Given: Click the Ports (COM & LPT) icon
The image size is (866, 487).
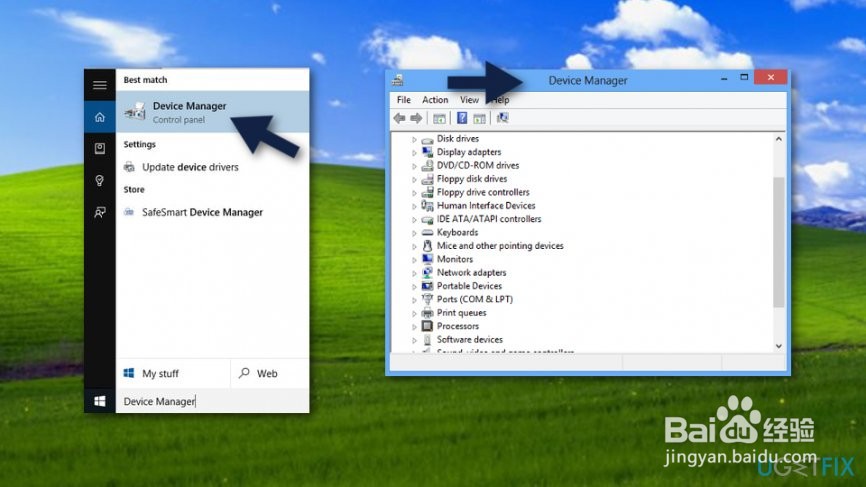Looking at the screenshot, I should pyautogui.click(x=427, y=299).
